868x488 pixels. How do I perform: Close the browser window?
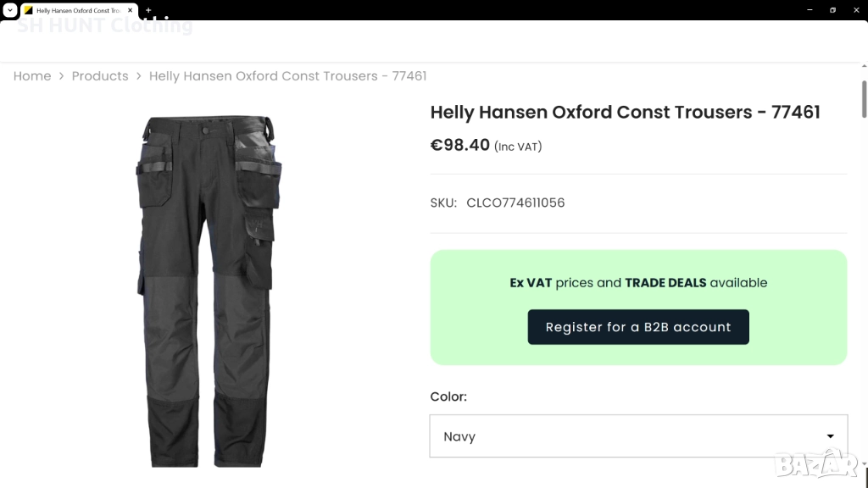pos(856,10)
